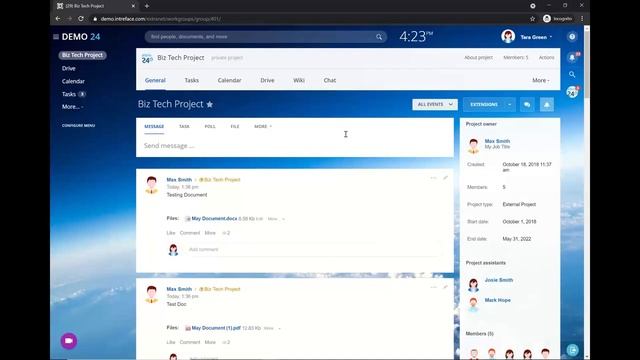Open the project chat bubble button

coord(527,104)
